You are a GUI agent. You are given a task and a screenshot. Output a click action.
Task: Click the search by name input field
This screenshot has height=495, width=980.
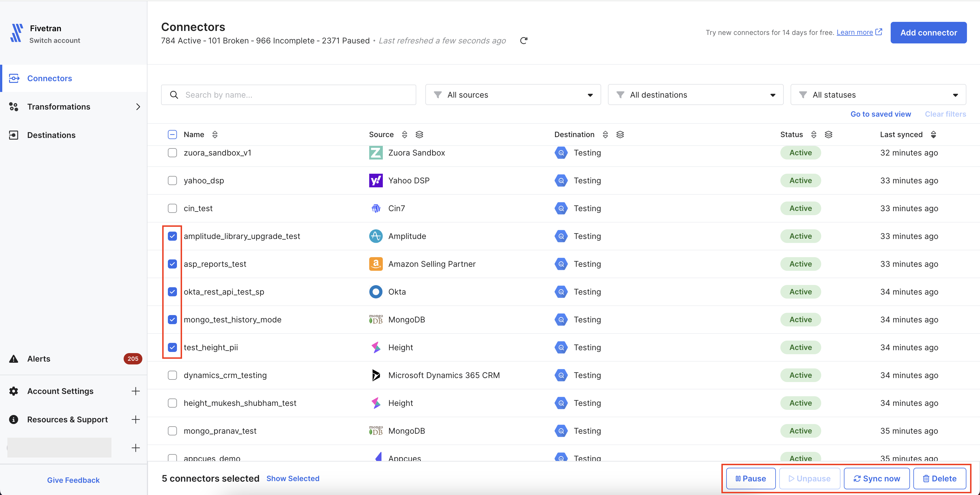tap(288, 95)
